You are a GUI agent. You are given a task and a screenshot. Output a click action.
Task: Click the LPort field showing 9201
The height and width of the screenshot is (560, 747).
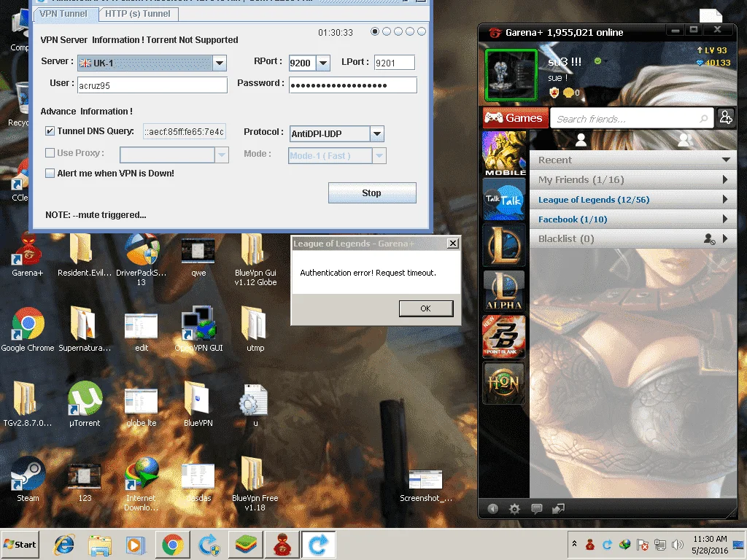click(x=395, y=63)
